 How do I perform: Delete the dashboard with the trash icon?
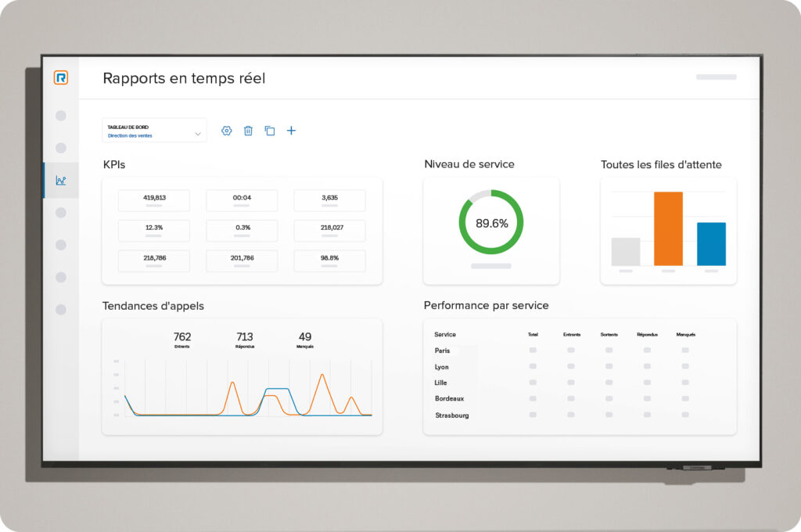pyautogui.click(x=248, y=131)
